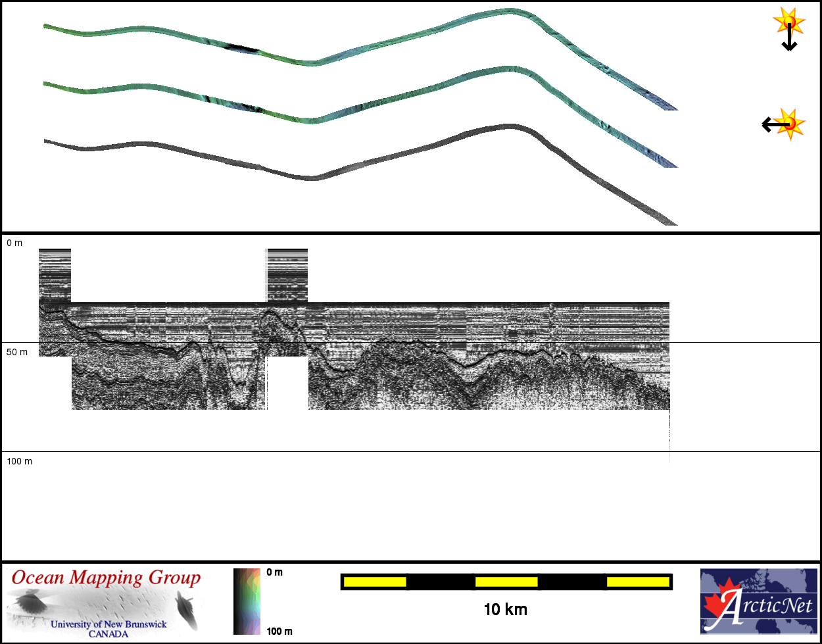Click the last yellow scale bar segment
Image resolution: width=822 pixels, height=644 pixels.
tap(638, 582)
